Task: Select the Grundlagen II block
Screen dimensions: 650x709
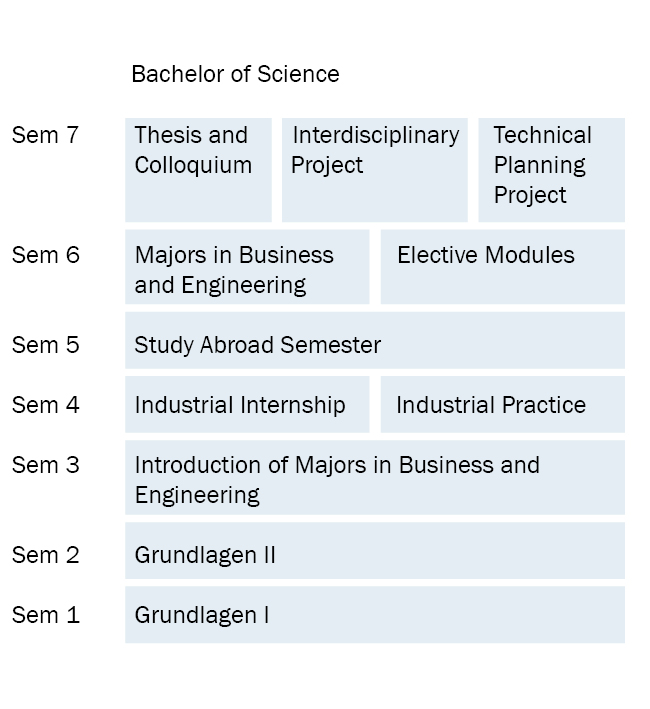Action: point(374,551)
